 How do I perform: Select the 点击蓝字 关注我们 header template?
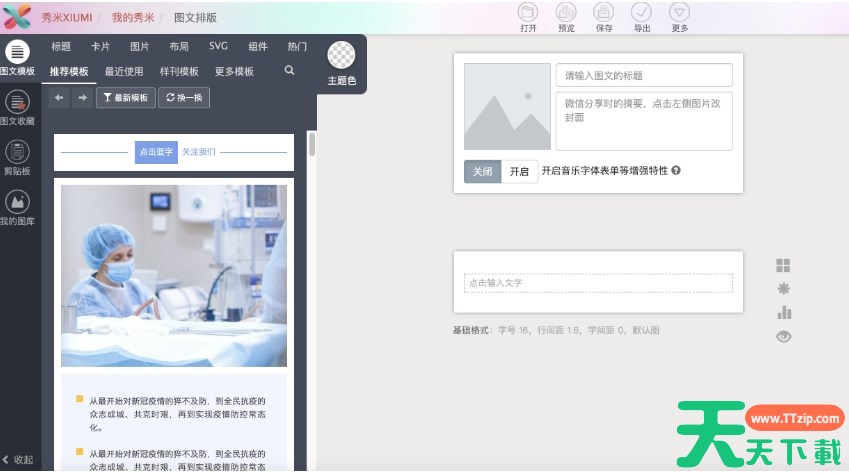point(174,152)
